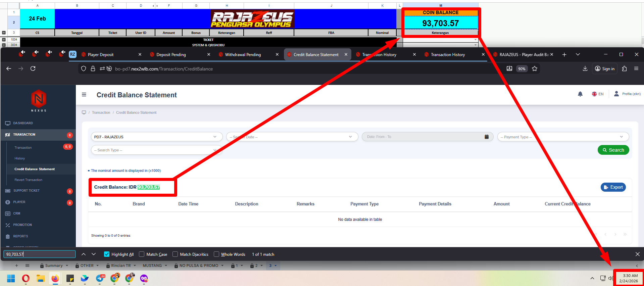Viewport: 644px width, 286px height.
Task: Reload the Credit Balance page
Action: click(33, 68)
